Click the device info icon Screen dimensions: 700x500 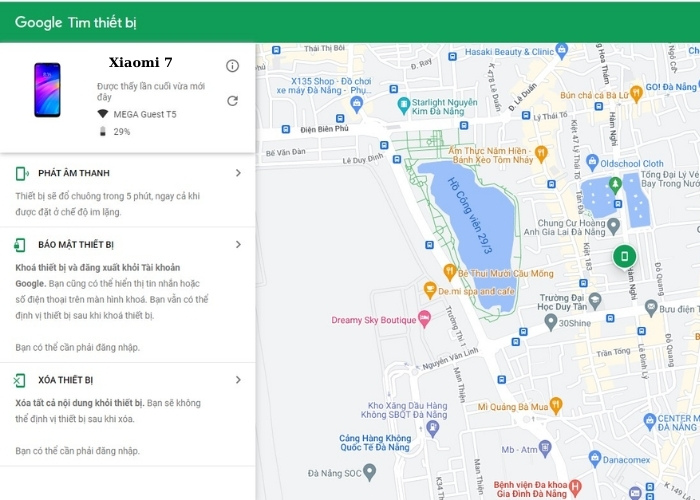pos(232,66)
